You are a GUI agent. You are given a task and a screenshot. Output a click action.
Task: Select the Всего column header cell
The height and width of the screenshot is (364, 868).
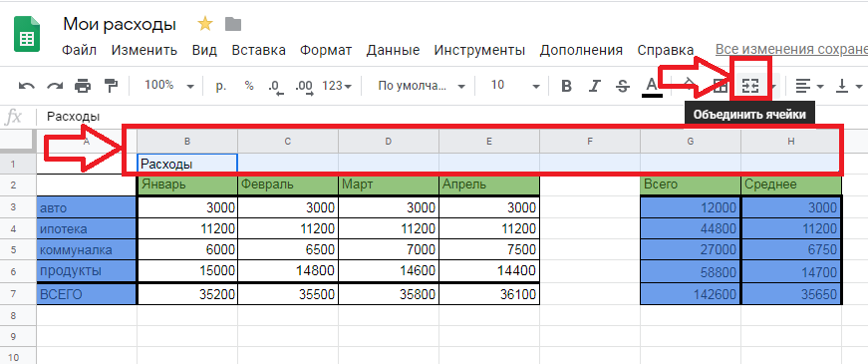click(691, 185)
